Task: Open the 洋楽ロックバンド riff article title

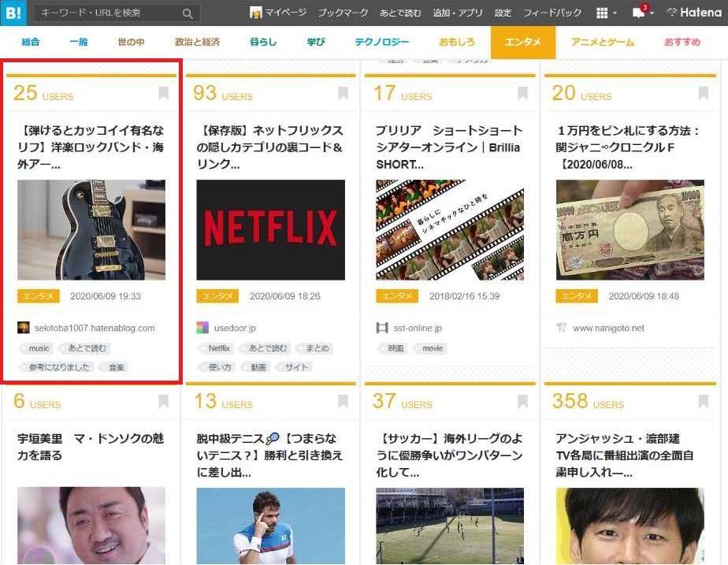Action: pyautogui.click(x=91, y=147)
